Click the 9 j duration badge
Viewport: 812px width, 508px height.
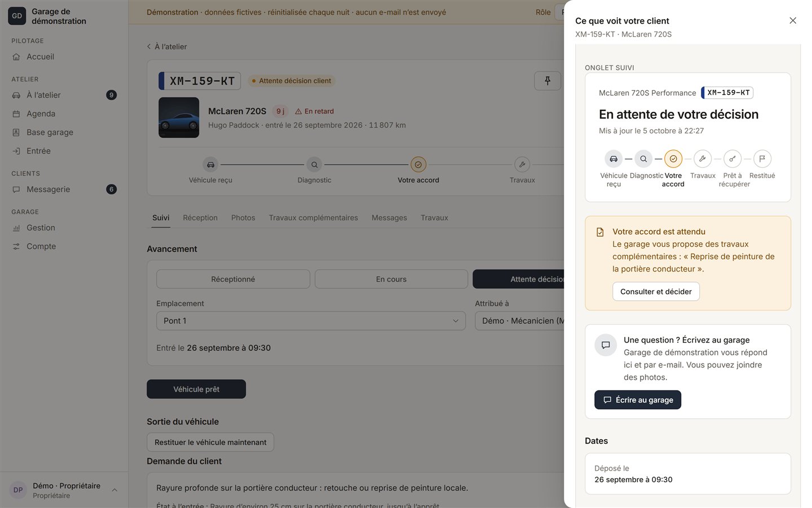point(280,111)
